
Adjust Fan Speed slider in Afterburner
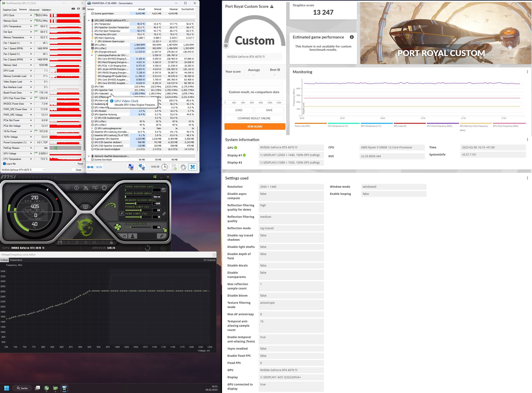[138, 227]
